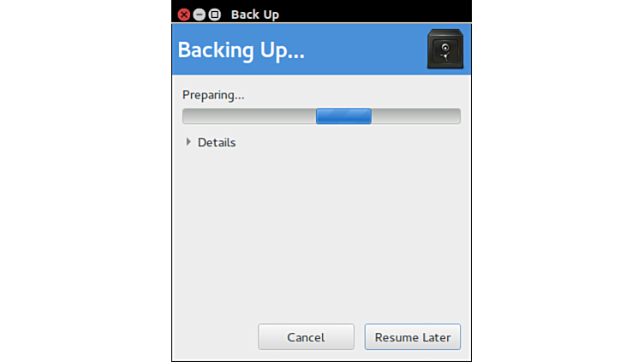Click the gray progress track left of blue chunk

(249, 116)
